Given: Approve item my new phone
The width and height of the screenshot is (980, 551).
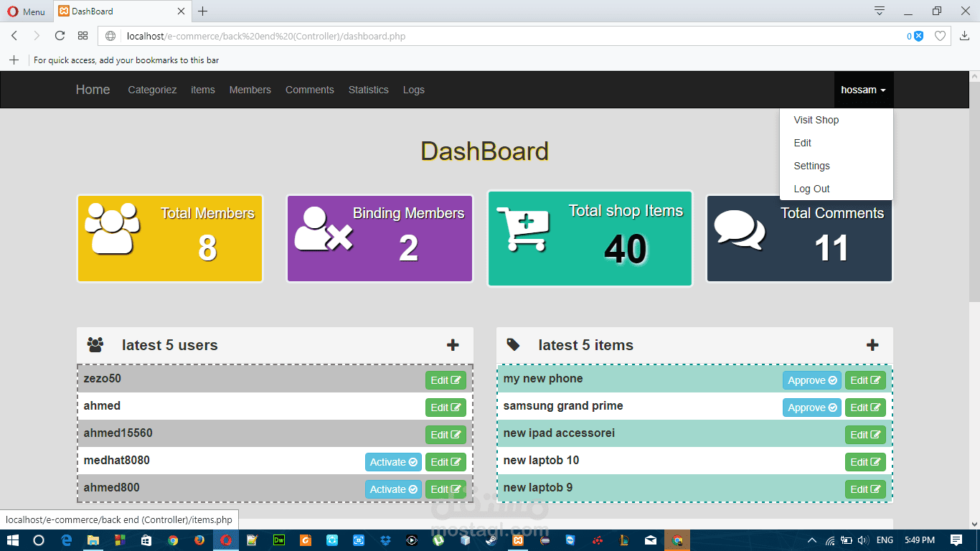Looking at the screenshot, I should pyautogui.click(x=812, y=380).
